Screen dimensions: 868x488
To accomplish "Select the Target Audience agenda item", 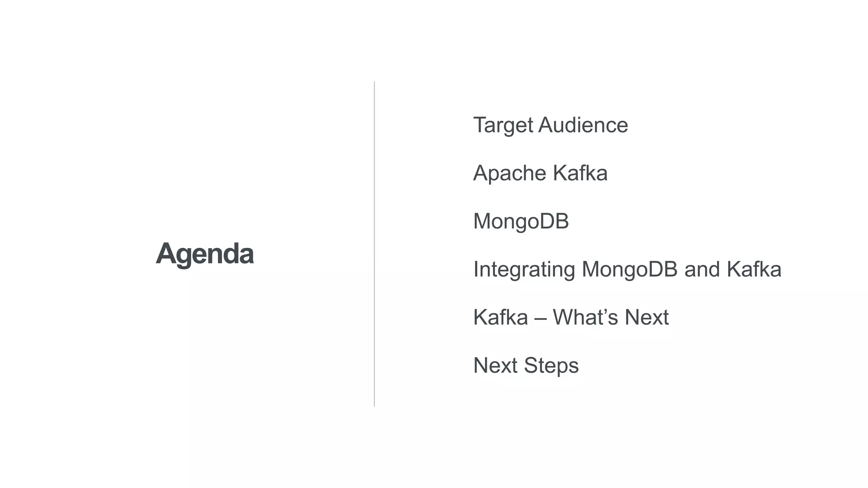I will click(551, 125).
